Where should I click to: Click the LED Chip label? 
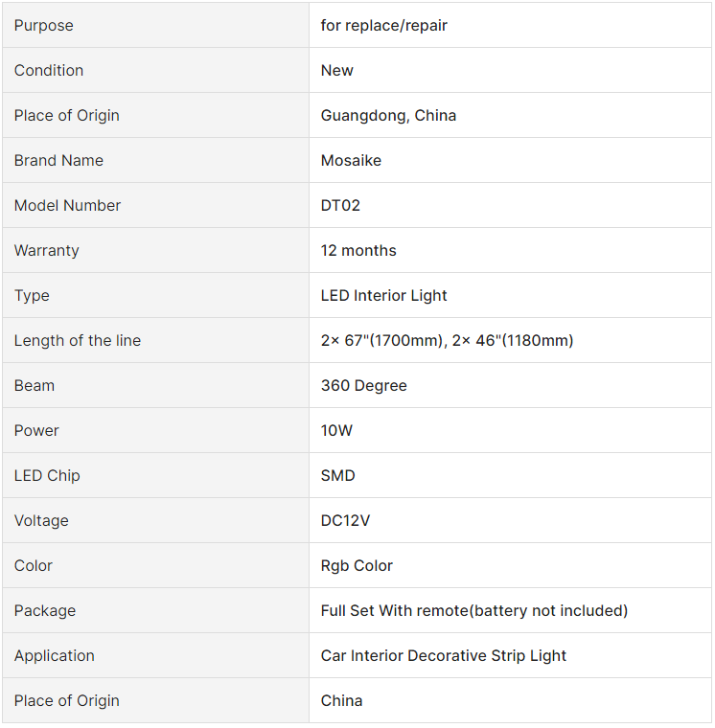click(47, 475)
